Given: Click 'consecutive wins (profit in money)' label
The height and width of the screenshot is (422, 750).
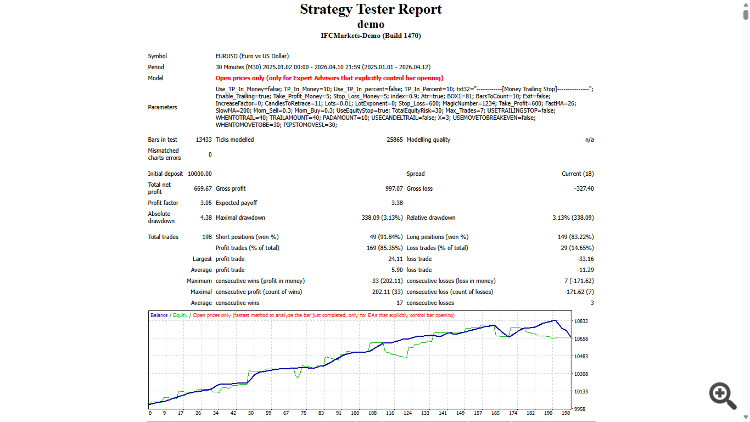Looking at the screenshot, I should point(260,281).
